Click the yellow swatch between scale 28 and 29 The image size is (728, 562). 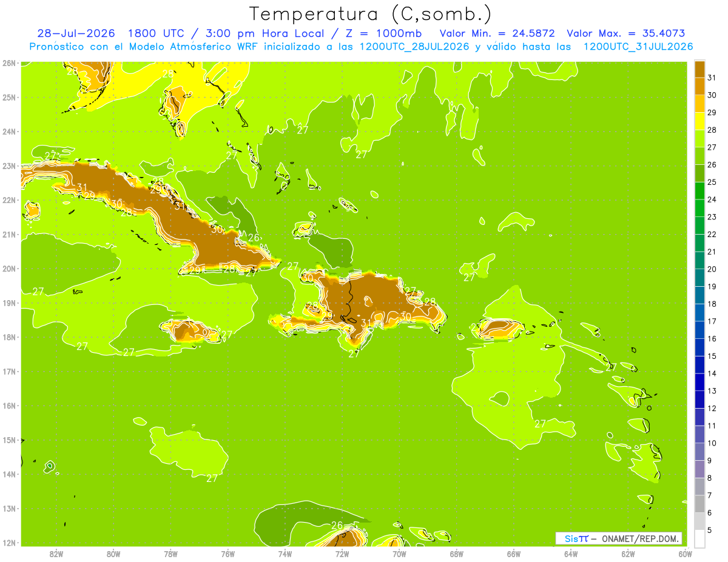[700, 121]
